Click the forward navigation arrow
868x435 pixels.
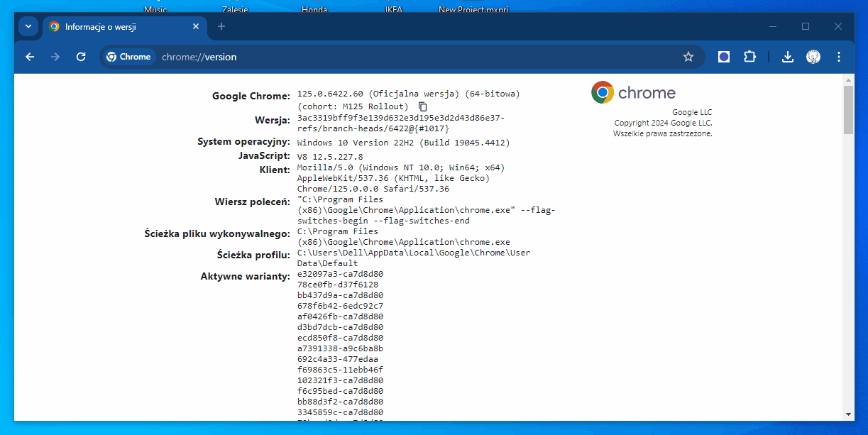(x=55, y=57)
